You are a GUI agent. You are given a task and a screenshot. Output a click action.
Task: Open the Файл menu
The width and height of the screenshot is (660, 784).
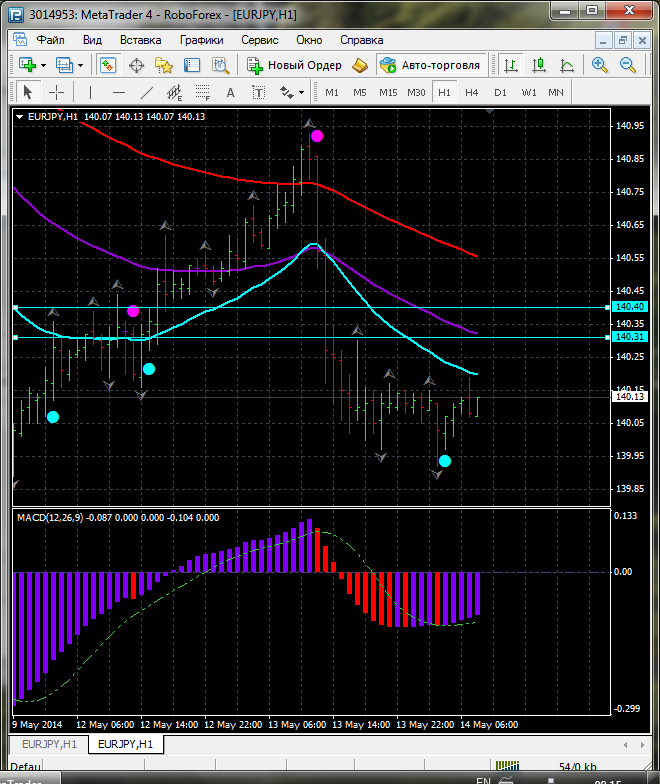coord(50,40)
